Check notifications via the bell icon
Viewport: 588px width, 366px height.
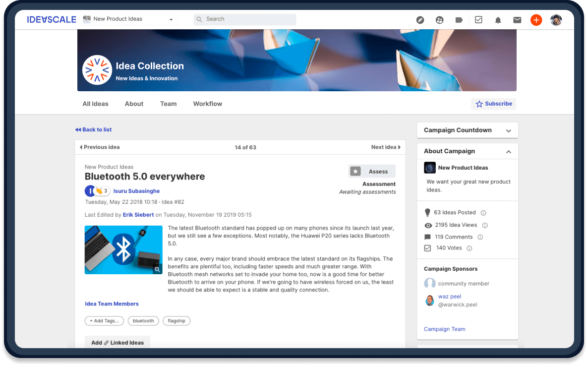pos(498,20)
